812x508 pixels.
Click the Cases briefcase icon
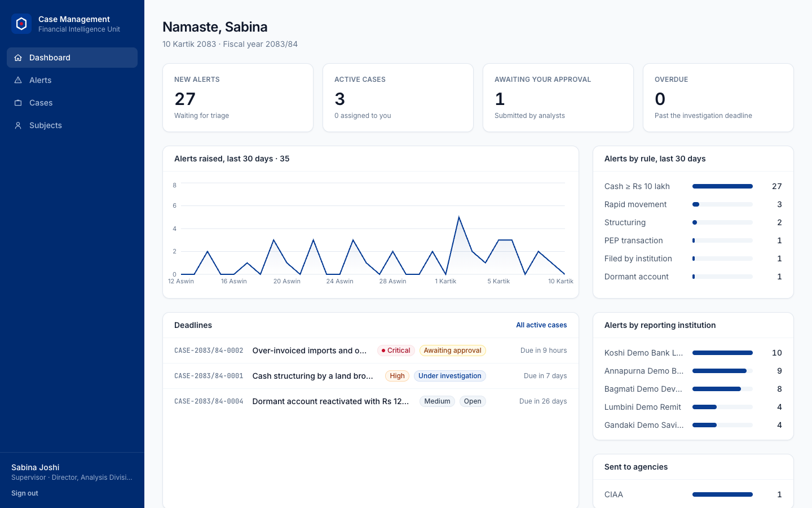click(18, 103)
